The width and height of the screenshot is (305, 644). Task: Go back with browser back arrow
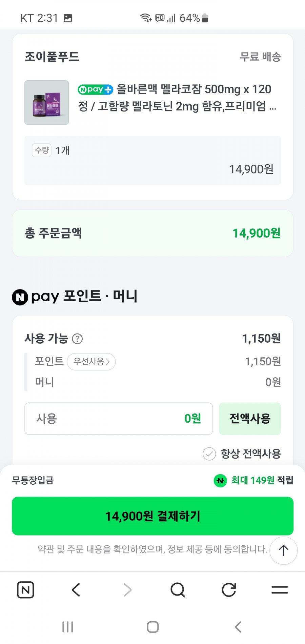[76, 590]
